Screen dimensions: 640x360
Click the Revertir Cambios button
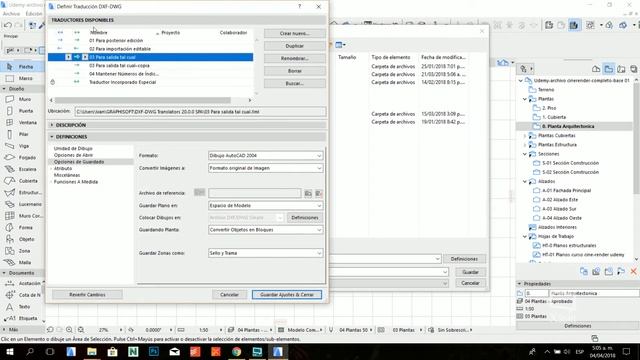(x=87, y=295)
